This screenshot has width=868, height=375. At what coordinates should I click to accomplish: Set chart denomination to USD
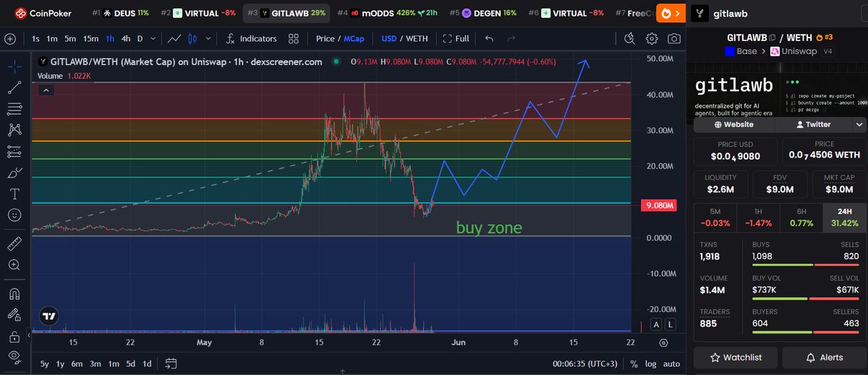click(388, 38)
